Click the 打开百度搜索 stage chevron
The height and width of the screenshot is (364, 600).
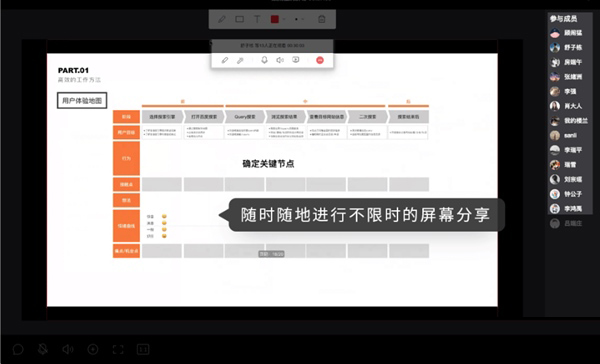(204, 117)
